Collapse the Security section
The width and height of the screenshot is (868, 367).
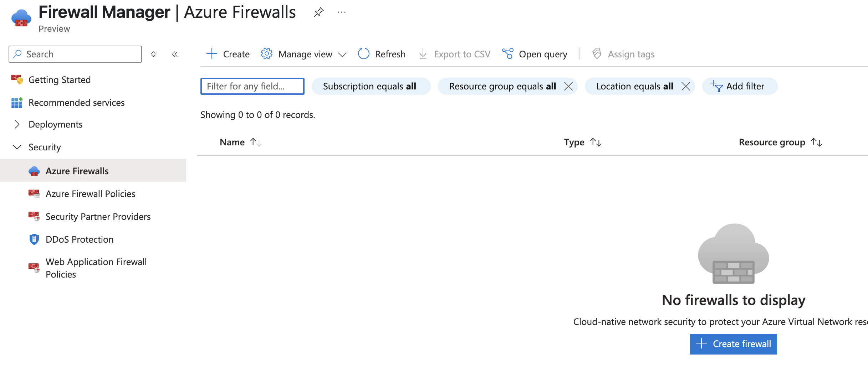[17, 147]
